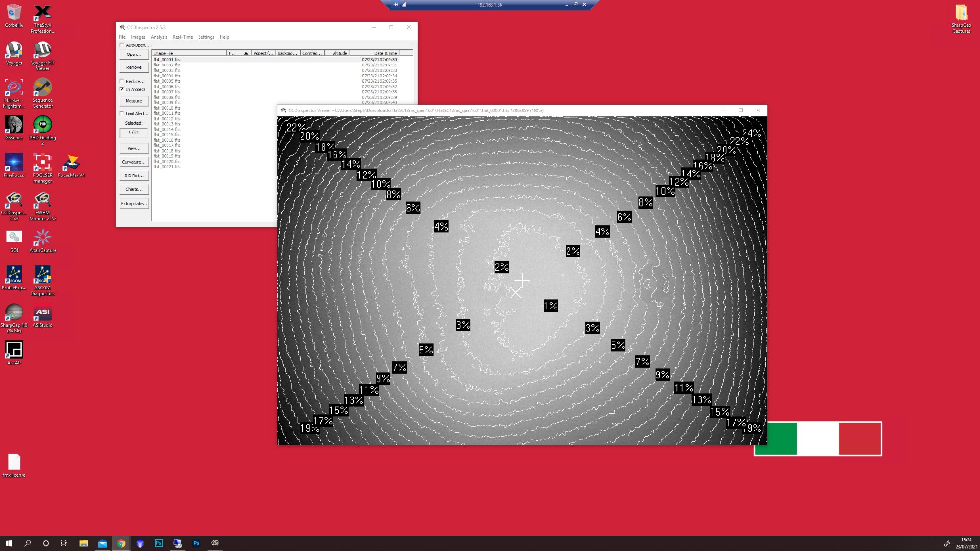The width and height of the screenshot is (980, 551).
Task: Click the FWHM column sort arrow header
Action: 239,53
